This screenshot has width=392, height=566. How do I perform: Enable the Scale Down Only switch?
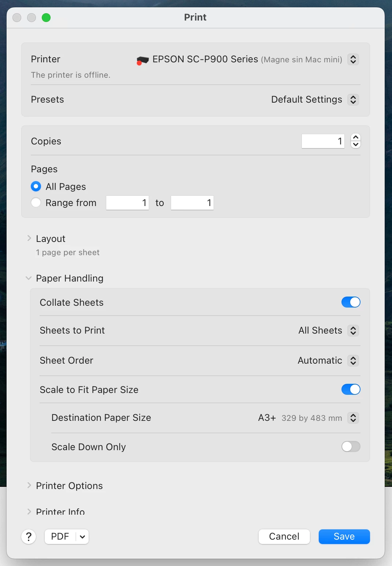351,446
